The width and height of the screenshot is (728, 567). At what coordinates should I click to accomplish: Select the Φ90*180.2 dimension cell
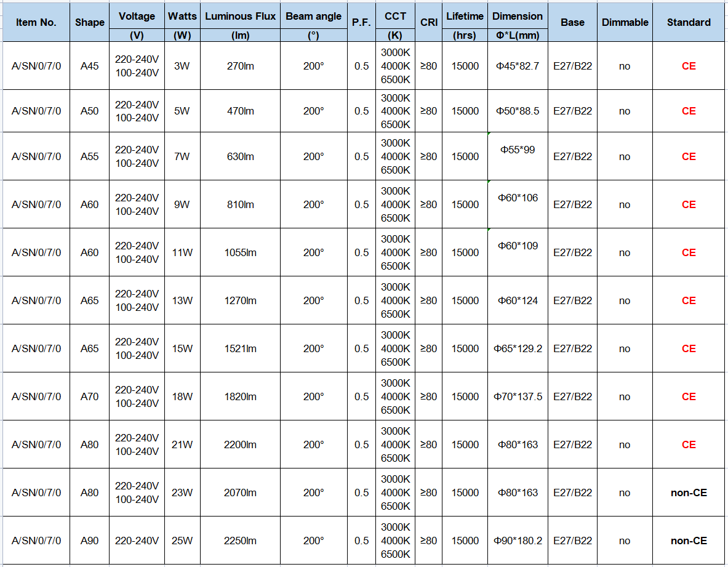(518, 541)
